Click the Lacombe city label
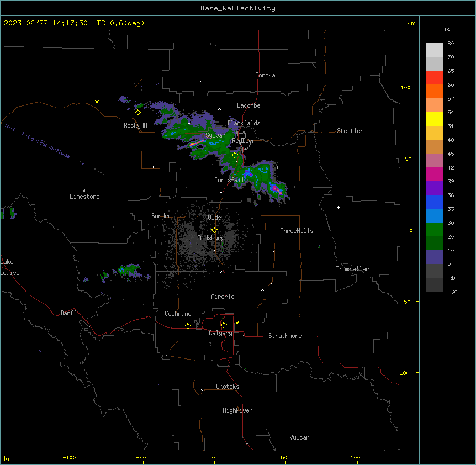 pos(248,105)
